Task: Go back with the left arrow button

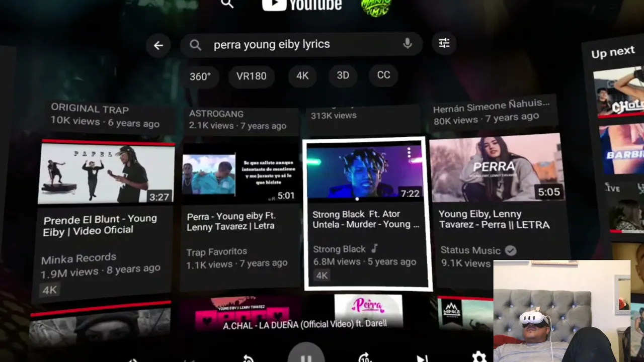Action: click(158, 46)
